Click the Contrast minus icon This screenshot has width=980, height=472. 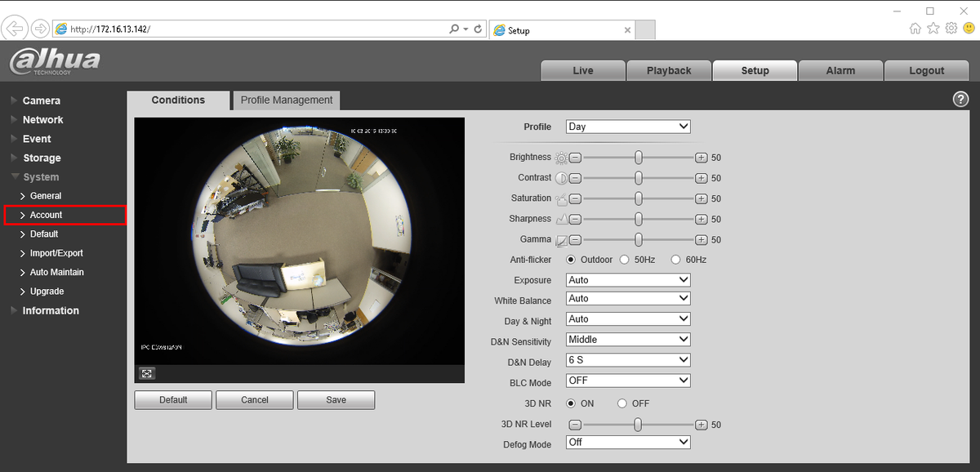(x=575, y=178)
